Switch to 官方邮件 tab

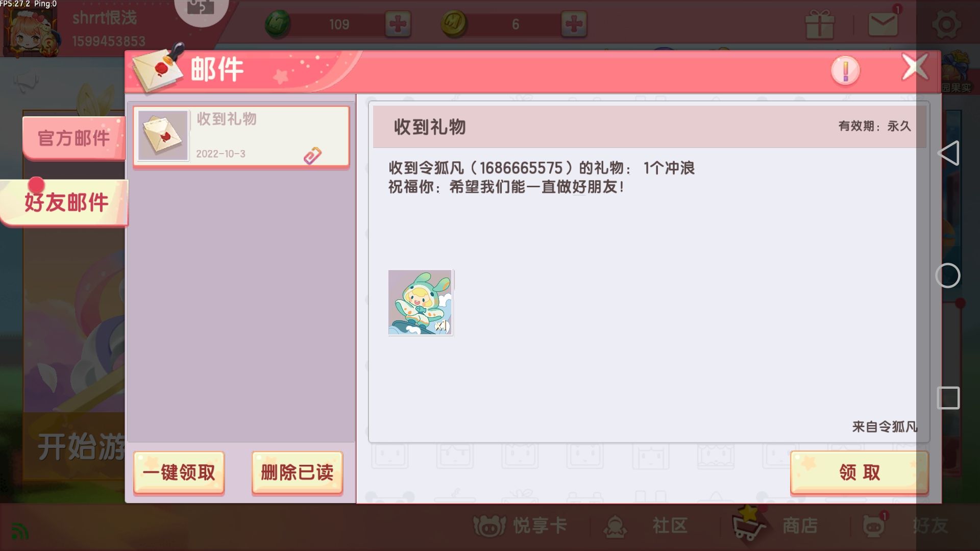73,138
